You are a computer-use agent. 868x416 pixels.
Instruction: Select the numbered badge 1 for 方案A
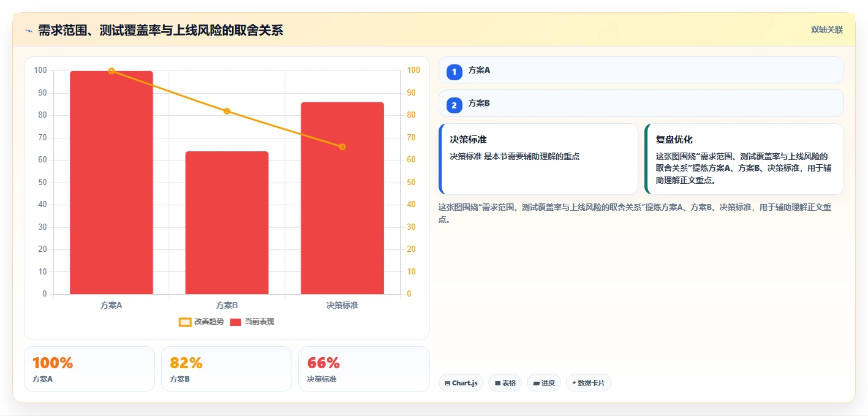(x=454, y=72)
